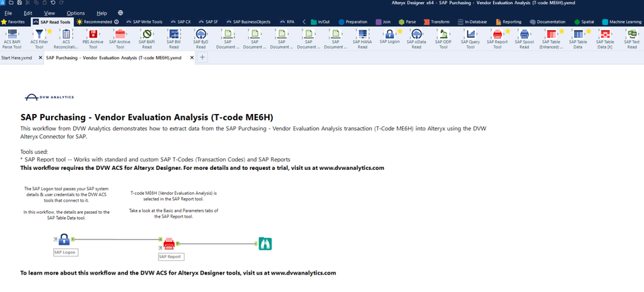Toggle favorite star on SAP Table Data
The image size is (644, 292).
588,31
